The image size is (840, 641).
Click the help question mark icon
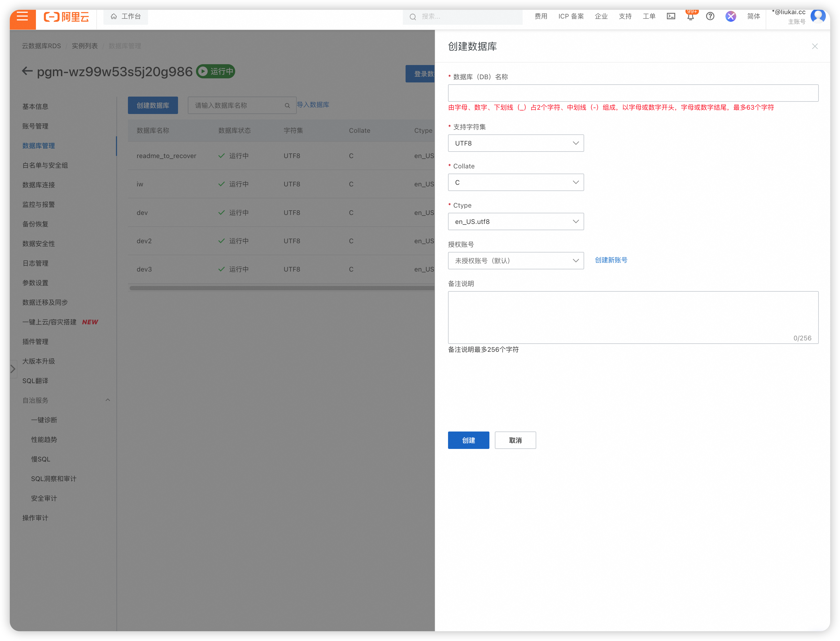coord(710,16)
